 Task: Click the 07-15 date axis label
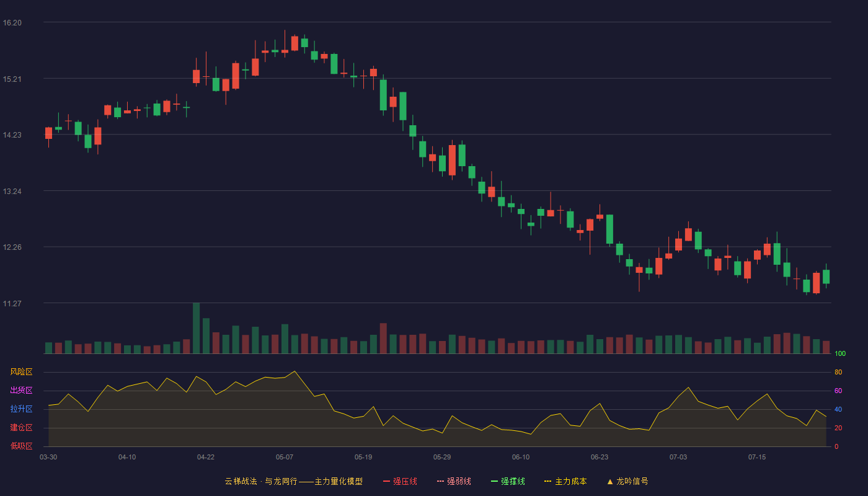[x=757, y=457]
